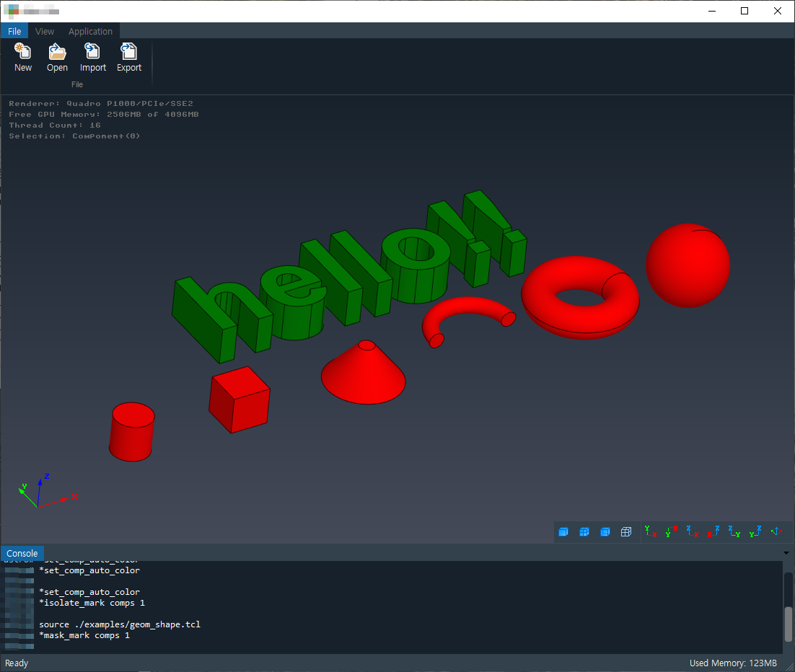Image resolution: width=795 pixels, height=672 pixels.
Task: Click the Open file icon
Action: point(57,51)
